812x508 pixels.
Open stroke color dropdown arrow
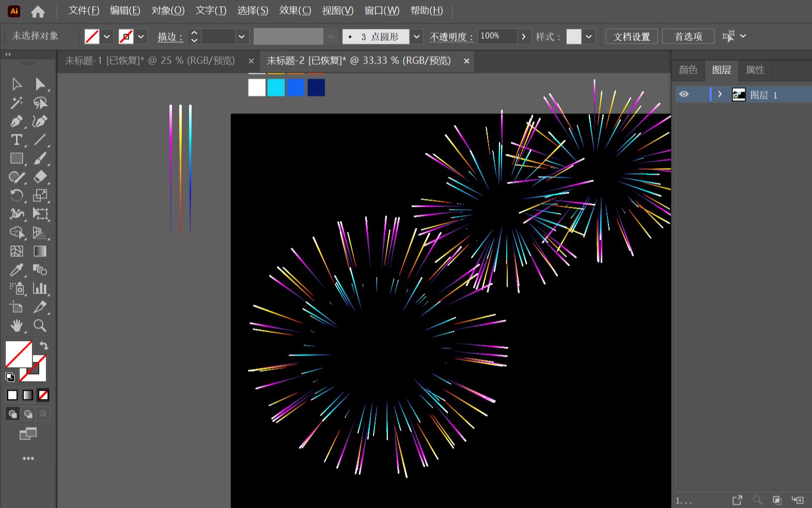click(x=141, y=37)
